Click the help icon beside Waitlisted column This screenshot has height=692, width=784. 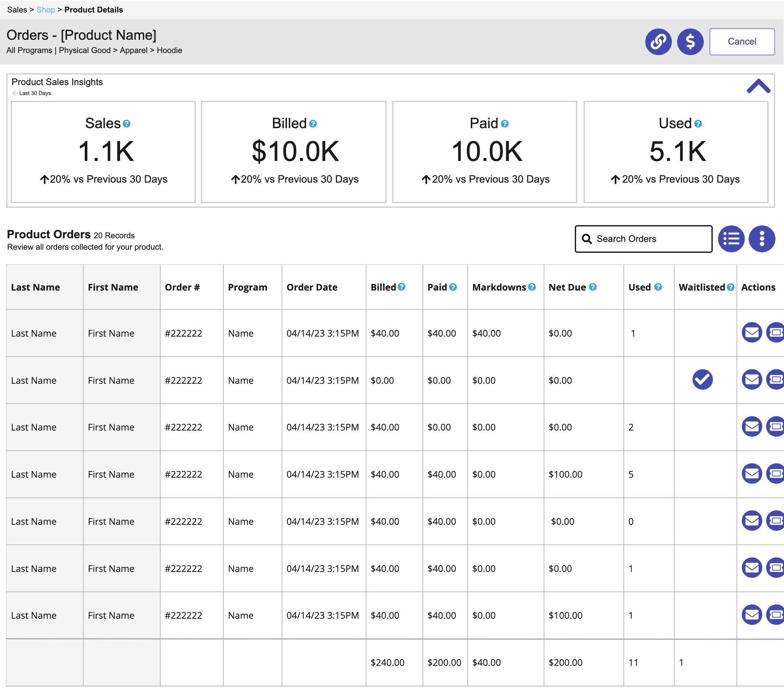click(730, 287)
